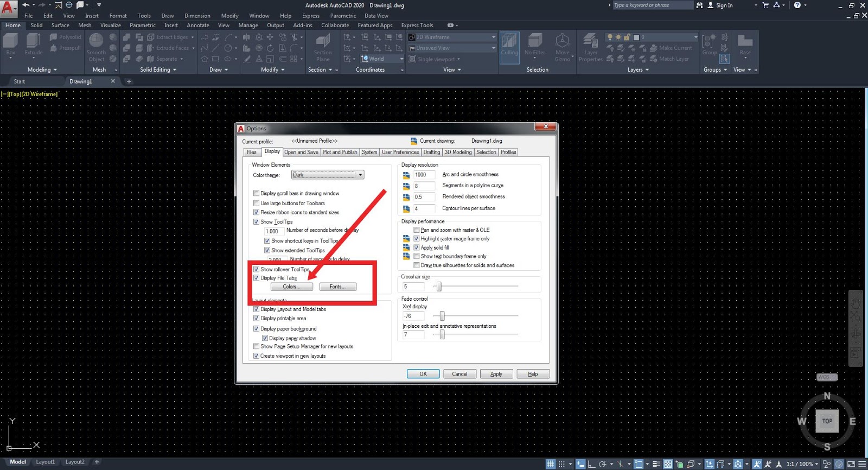Screen dimensions: 868x470
Task: Click Cancel in Options dialog
Action: [x=459, y=374]
